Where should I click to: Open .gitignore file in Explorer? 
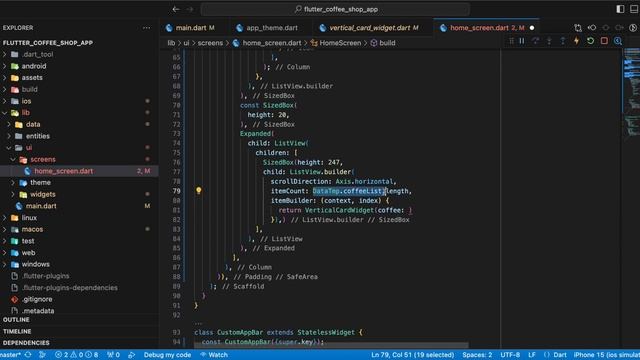coord(37,299)
